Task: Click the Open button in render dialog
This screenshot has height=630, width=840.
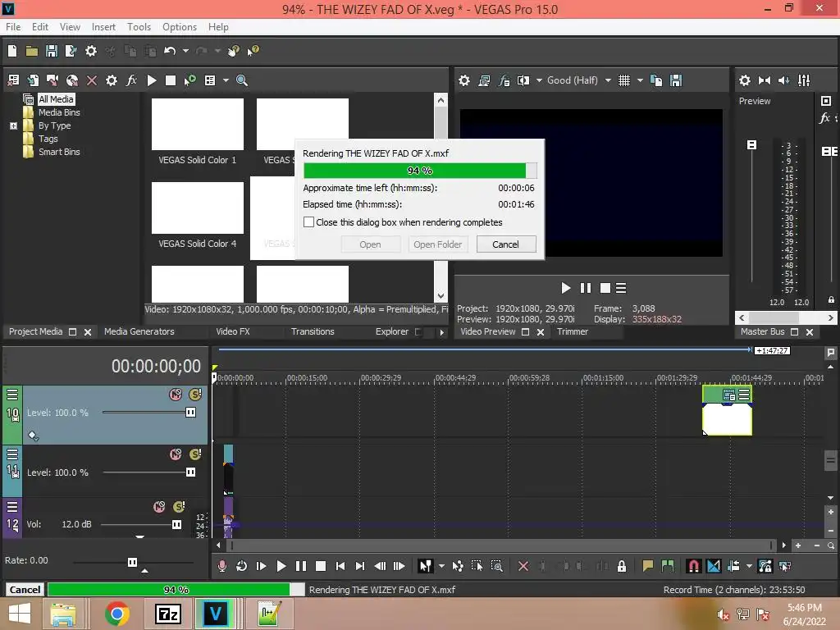Action: (370, 244)
